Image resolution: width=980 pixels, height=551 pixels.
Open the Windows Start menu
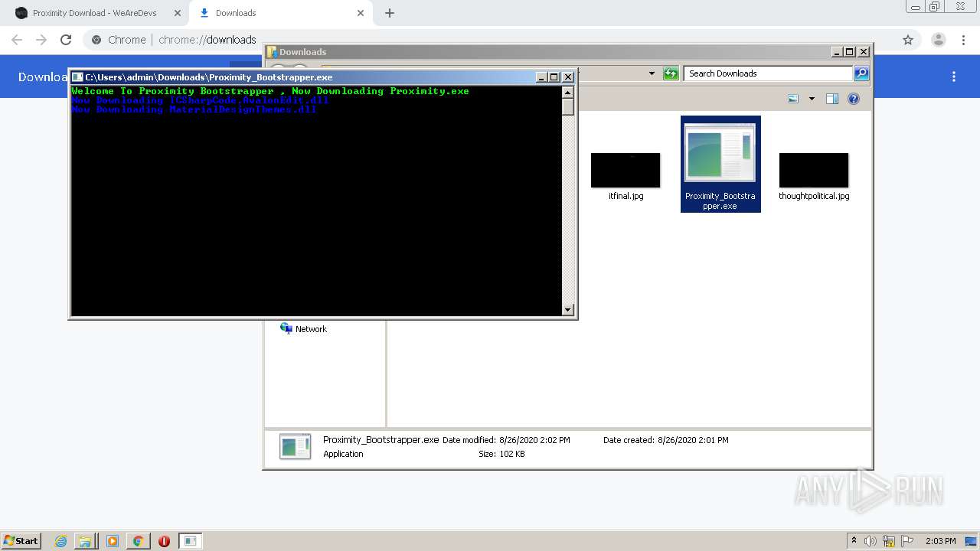21,540
